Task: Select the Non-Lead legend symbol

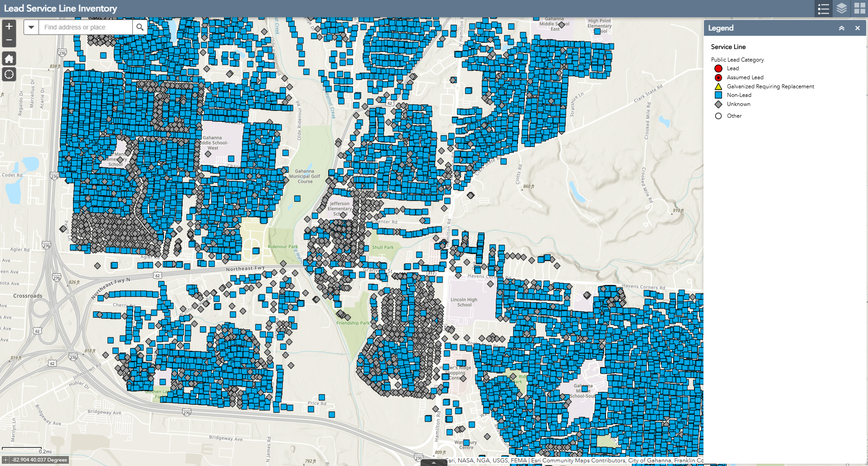Action: [718, 95]
